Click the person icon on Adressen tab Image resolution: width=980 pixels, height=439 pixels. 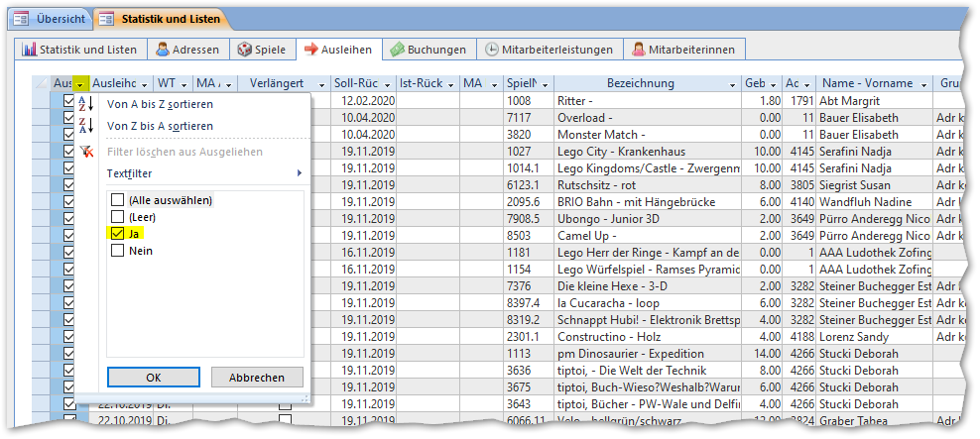coord(163,50)
